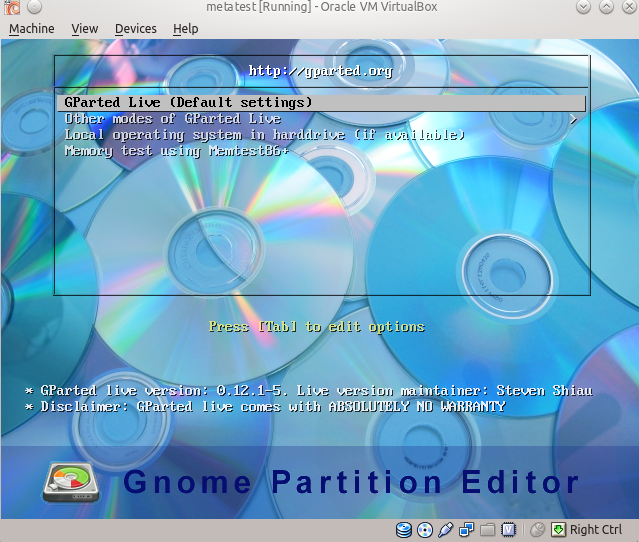Click the hard disk activity status icon

pos(403,530)
